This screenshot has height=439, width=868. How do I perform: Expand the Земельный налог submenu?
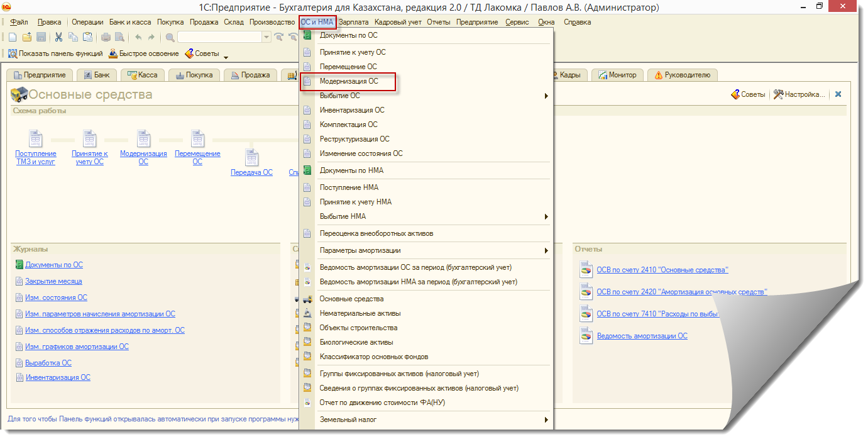tap(546, 420)
